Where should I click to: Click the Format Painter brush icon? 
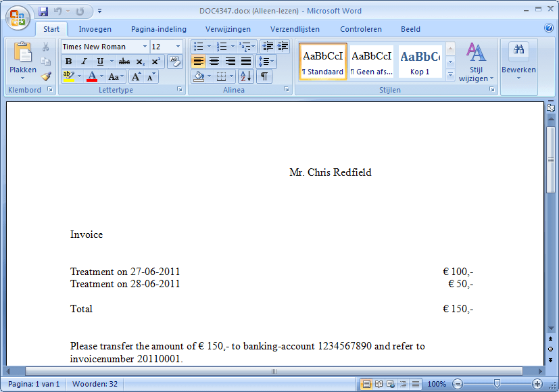(x=46, y=76)
